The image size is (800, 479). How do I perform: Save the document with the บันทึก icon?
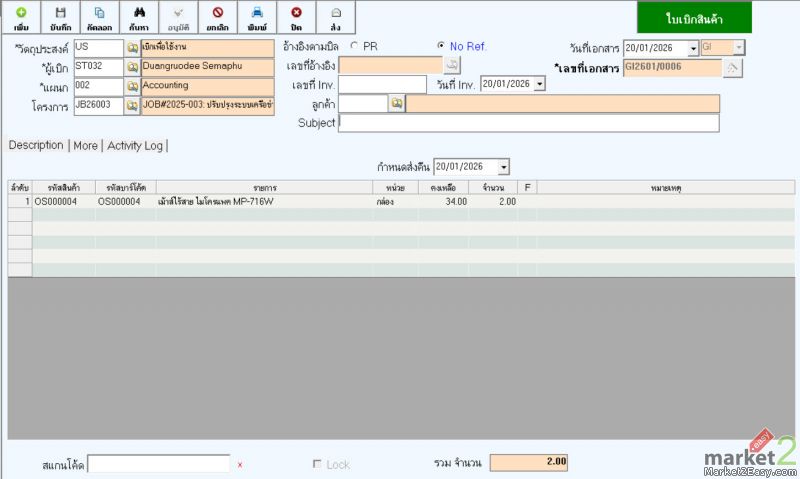point(60,18)
